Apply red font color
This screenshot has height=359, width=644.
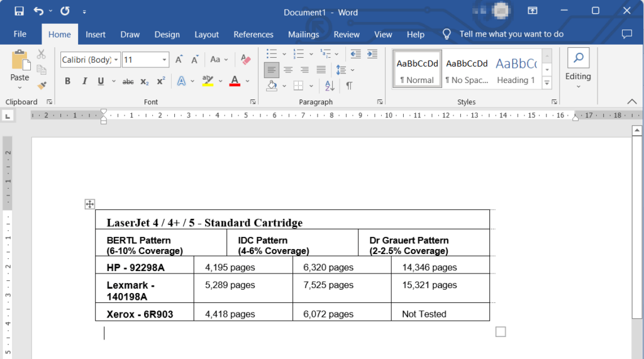(235, 81)
